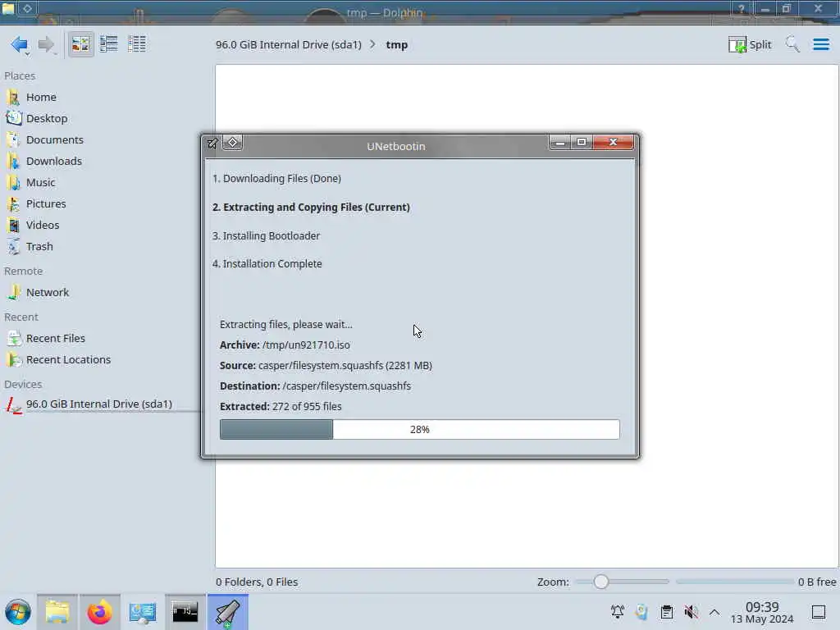The height and width of the screenshot is (630, 840).
Task: Click step '3. Installing Bootloader'
Action: pyautogui.click(x=266, y=235)
